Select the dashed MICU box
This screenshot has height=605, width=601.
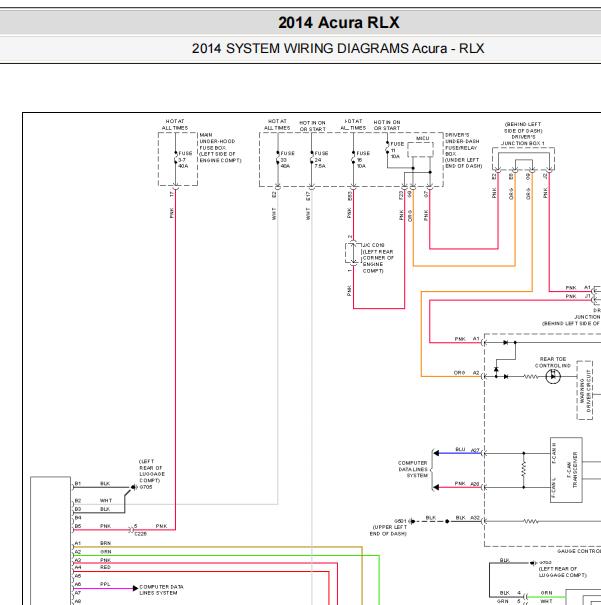420,149
